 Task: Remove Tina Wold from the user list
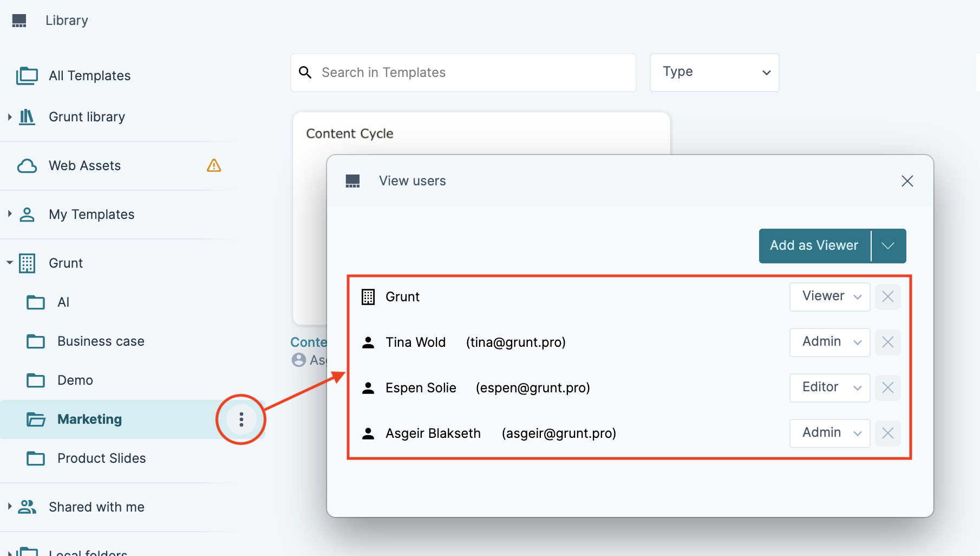pyautogui.click(x=887, y=342)
